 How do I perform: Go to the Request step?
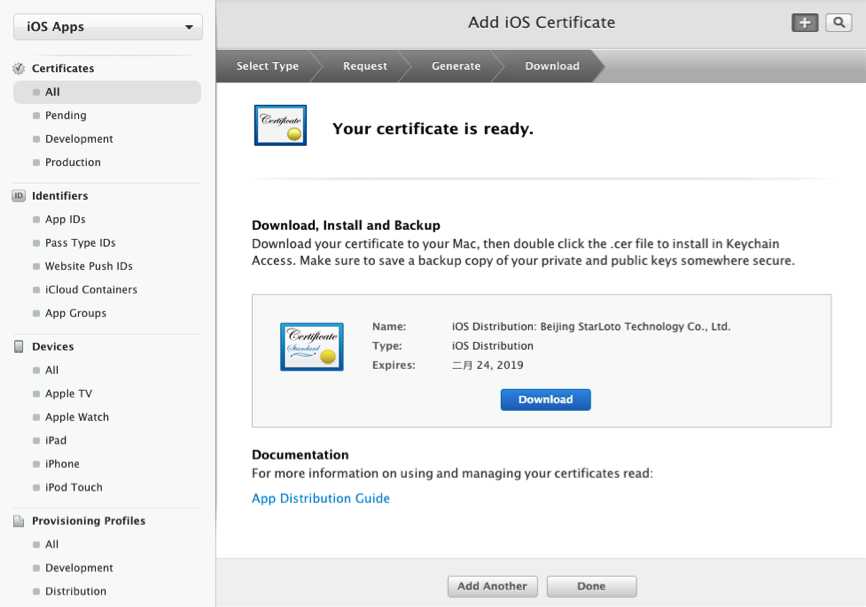click(365, 66)
